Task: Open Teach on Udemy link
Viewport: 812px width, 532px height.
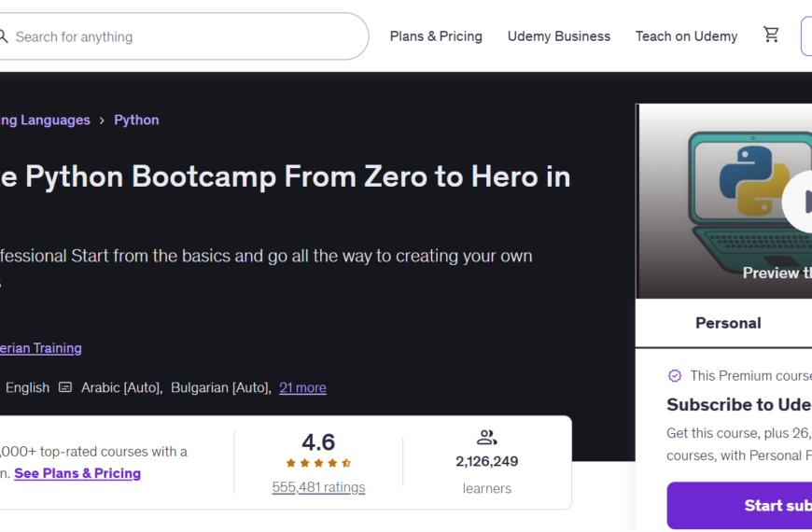Action: (x=686, y=36)
